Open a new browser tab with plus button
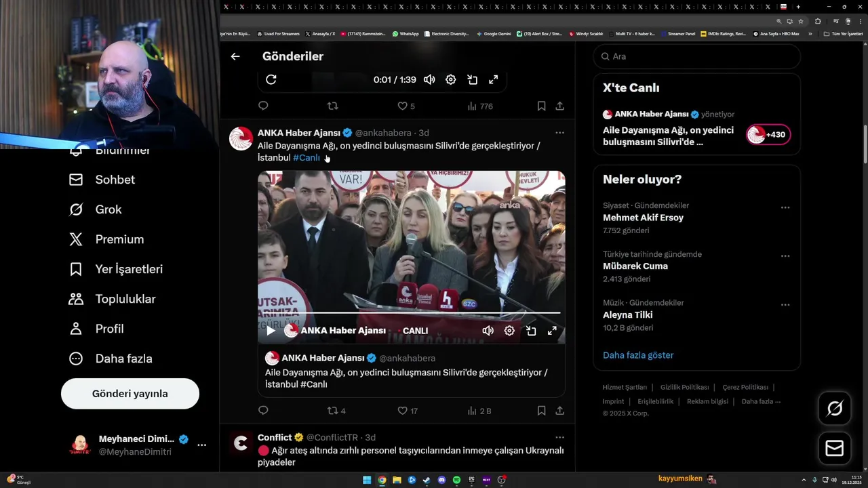The height and width of the screenshot is (488, 868). 798,7
